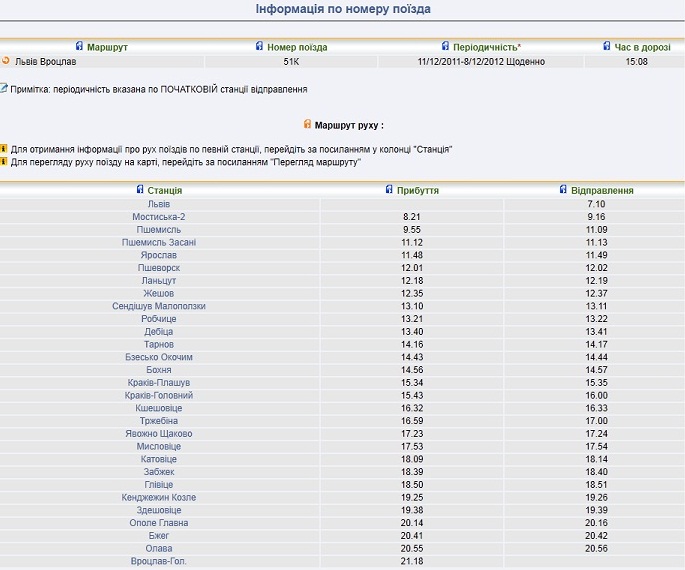
Task: Open the Ополе Главна station link
Action: (159, 523)
